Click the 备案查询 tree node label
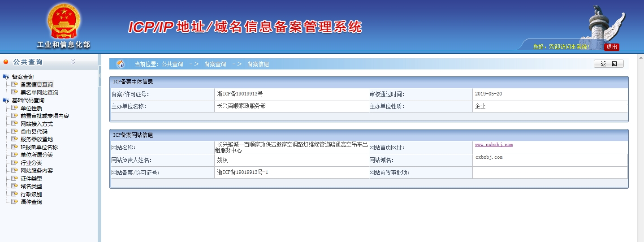The image size is (644, 242). tap(22, 77)
